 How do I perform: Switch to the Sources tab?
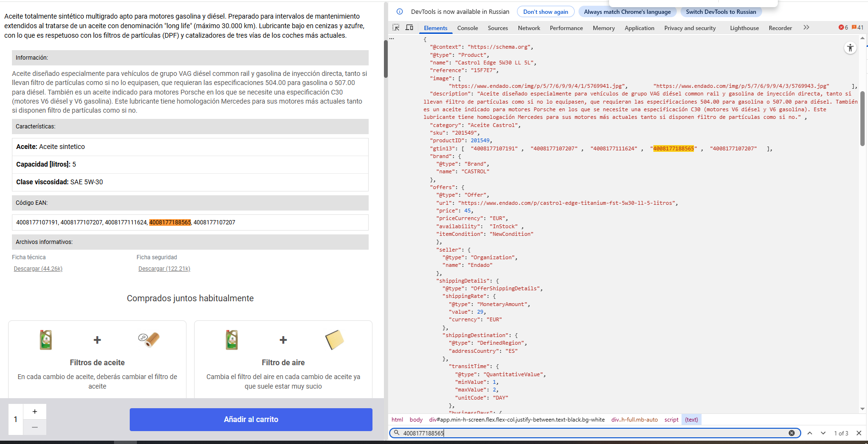[497, 28]
